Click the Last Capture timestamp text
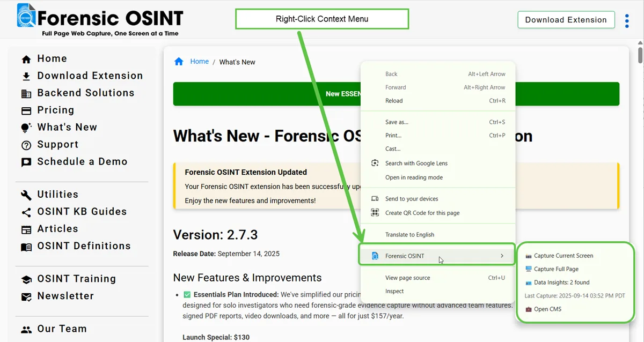Image resolution: width=644 pixels, height=342 pixels. click(x=575, y=296)
